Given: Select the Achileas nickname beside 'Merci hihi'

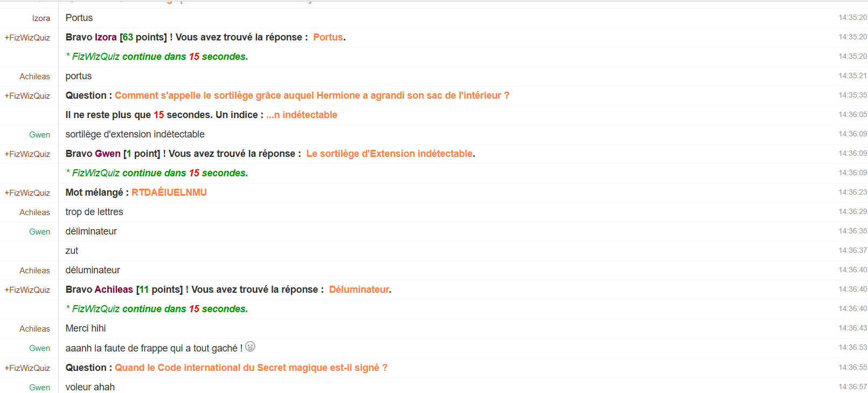Looking at the screenshot, I should click(34, 329).
